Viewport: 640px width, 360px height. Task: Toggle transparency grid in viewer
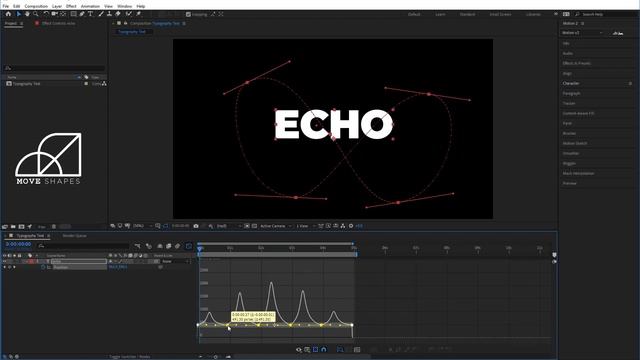tap(254, 226)
